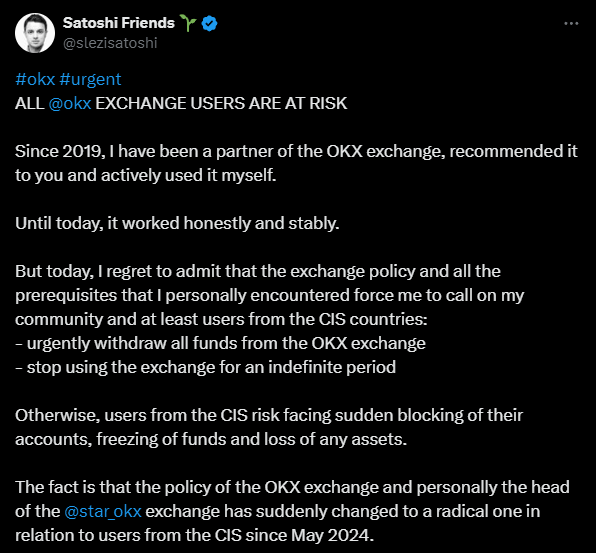Click the 'Until today, it worked honestly' line
The width and height of the screenshot is (596, 553).
click(177, 223)
